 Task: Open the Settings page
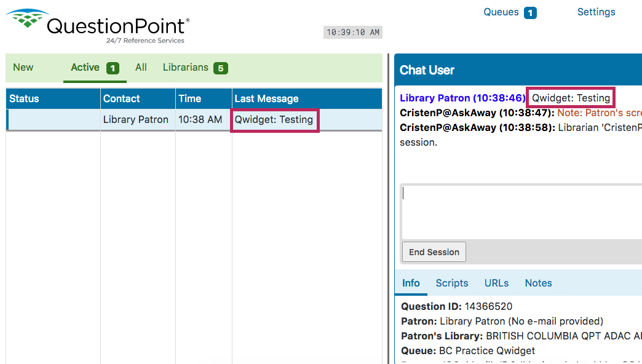click(595, 12)
